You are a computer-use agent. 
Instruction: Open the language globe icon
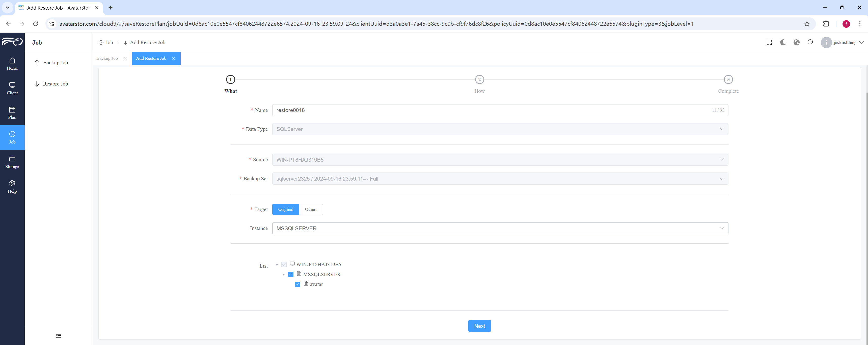[x=797, y=42]
